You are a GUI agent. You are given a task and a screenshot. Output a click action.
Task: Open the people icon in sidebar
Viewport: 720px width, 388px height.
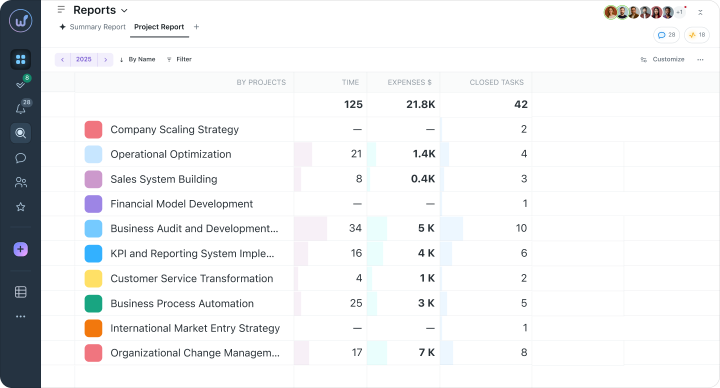coord(21,182)
